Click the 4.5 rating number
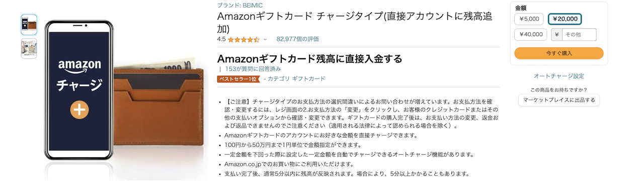The height and width of the screenshot is (190, 644). coord(221,39)
